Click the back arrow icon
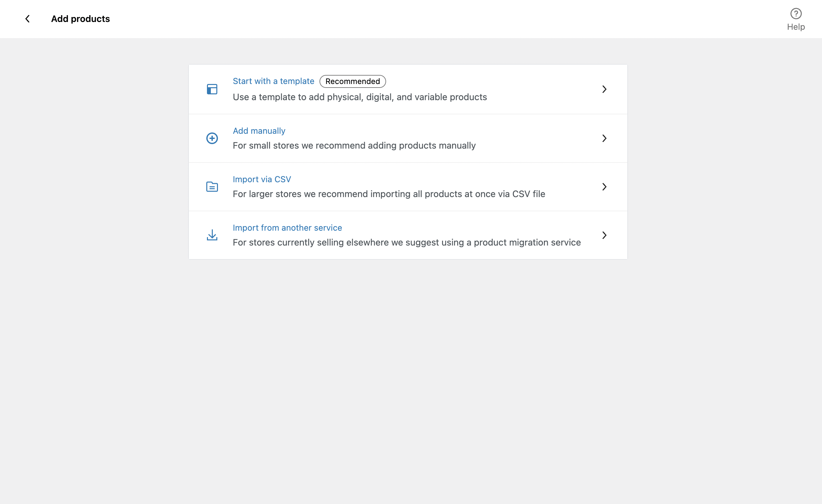 (x=28, y=19)
